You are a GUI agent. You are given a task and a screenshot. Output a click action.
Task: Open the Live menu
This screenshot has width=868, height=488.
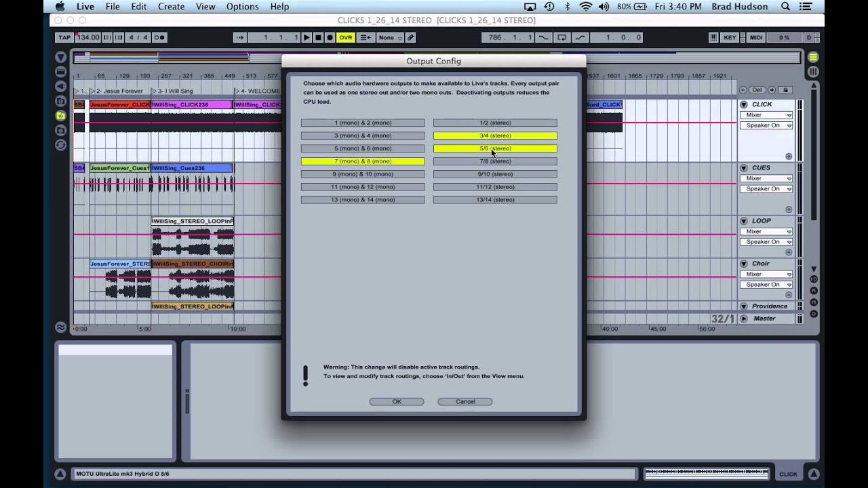[x=85, y=7]
